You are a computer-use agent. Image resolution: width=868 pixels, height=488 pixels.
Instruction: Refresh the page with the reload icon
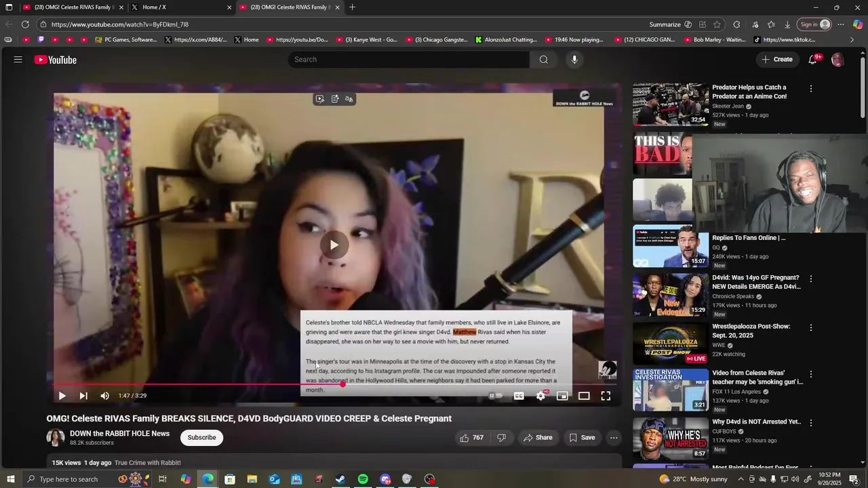coord(25,24)
